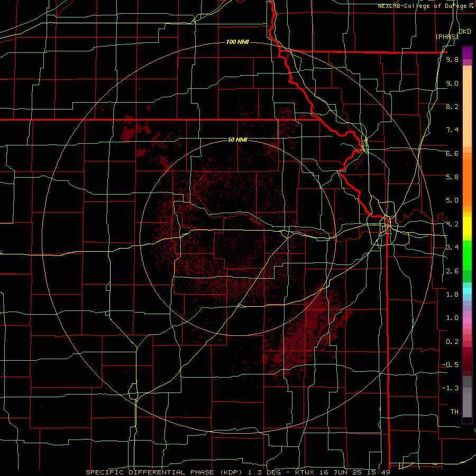This screenshot has height=476, width=476.
Task: Click the 2.6 value on the color scale
Action: click(x=452, y=271)
